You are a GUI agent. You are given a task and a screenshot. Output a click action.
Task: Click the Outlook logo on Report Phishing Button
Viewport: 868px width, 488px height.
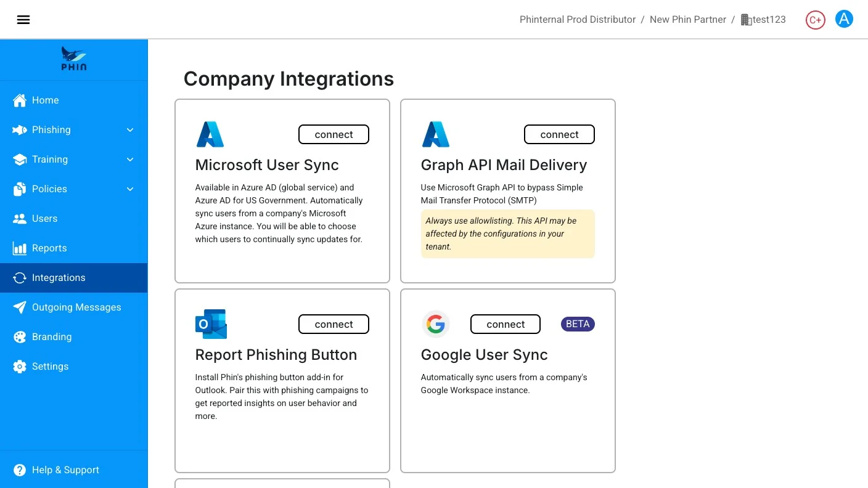coord(211,324)
